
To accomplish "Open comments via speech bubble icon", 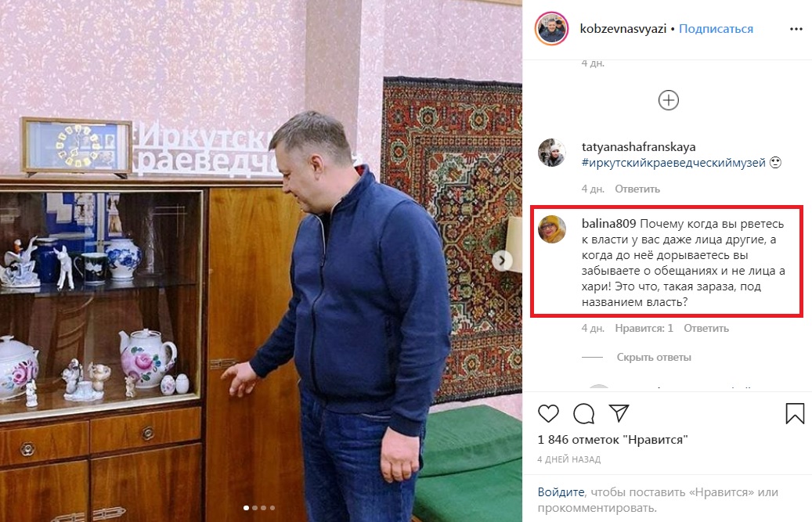I will [583, 413].
